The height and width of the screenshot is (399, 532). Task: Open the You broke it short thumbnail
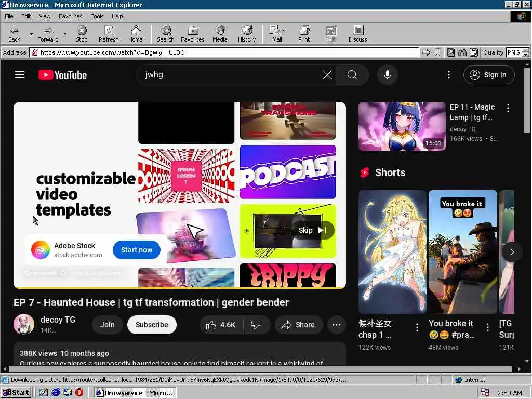(463, 252)
